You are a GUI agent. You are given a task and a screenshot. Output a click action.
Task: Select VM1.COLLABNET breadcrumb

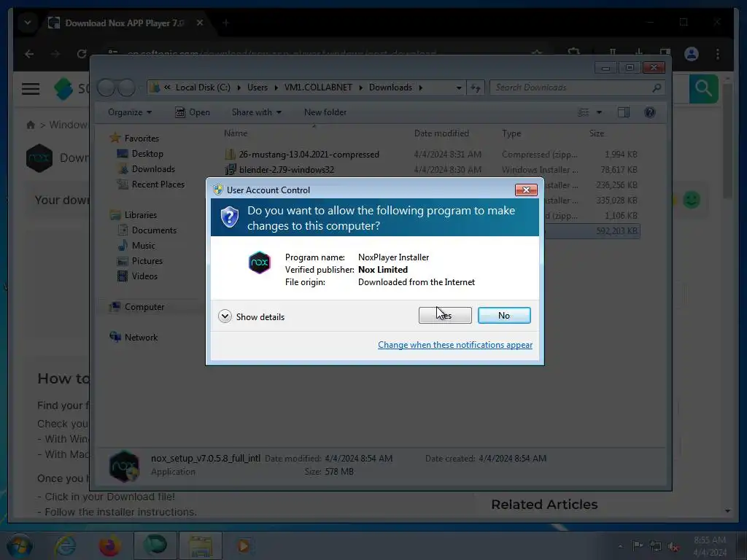pos(318,87)
